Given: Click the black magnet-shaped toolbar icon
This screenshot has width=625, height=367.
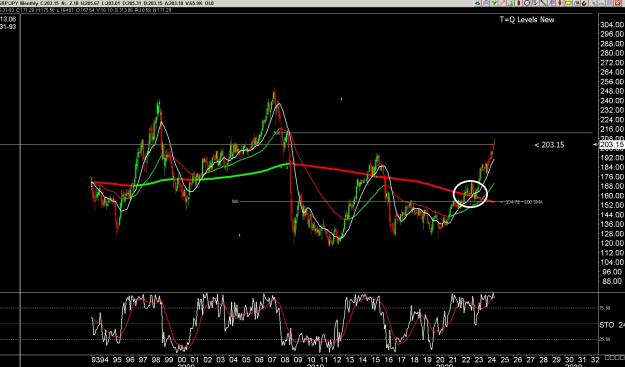Looking at the screenshot, I should (x=585, y=3).
